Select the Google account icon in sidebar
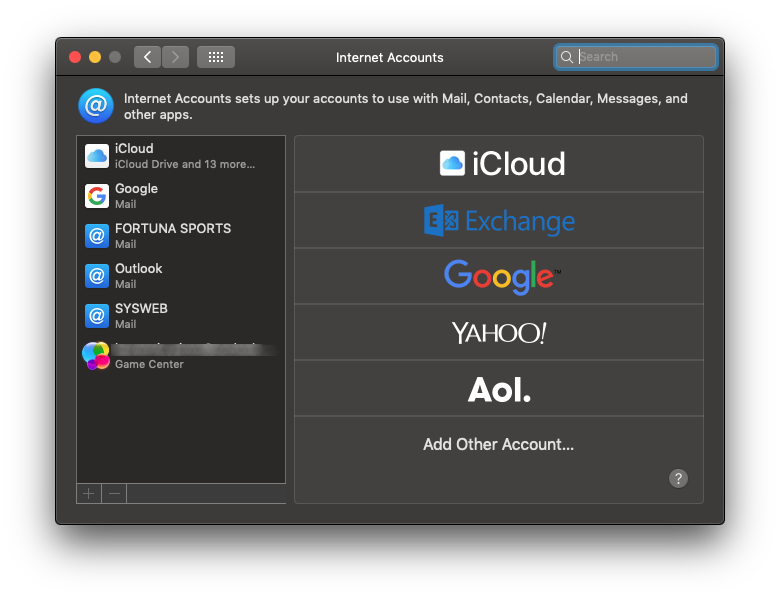This screenshot has width=780, height=598. click(x=97, y=196)
